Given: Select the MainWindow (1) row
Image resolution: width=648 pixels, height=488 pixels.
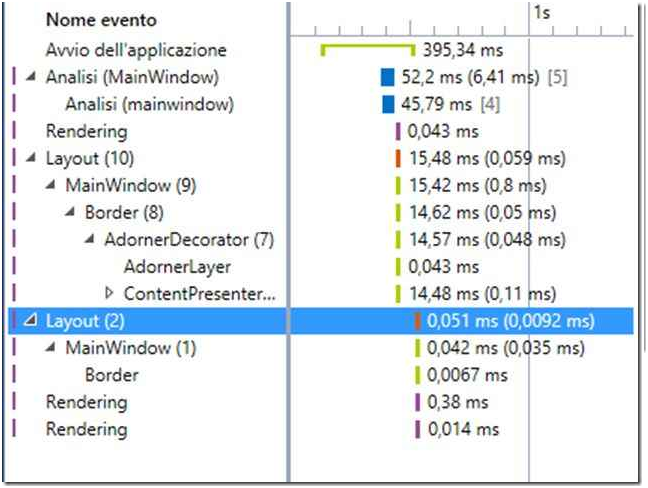Looking at the screenshot, I should pyautogui.click(x=321, y=348).
